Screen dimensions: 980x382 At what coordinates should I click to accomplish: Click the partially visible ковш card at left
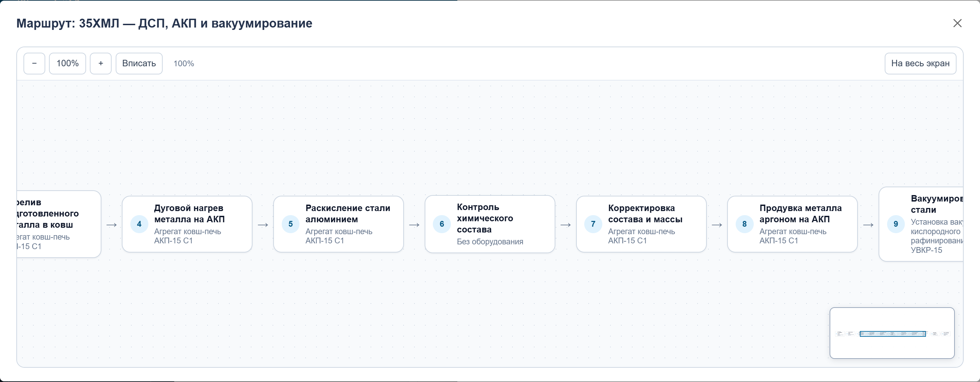point(59,224)
